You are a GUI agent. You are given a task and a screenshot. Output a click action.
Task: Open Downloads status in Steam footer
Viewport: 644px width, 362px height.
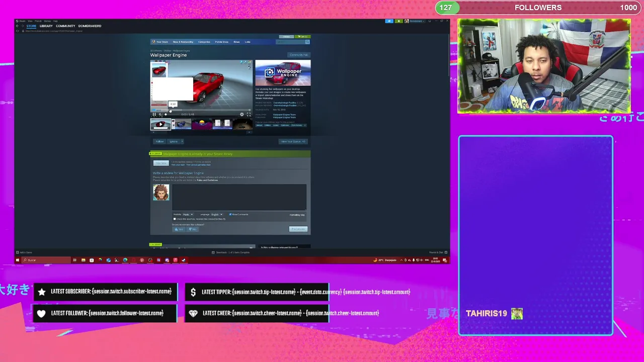coord(231,252)
